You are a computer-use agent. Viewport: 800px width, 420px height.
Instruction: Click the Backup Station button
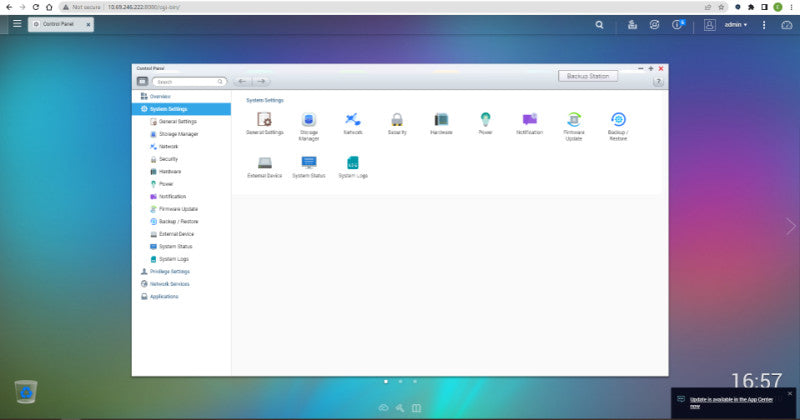(x=588, y=76)
